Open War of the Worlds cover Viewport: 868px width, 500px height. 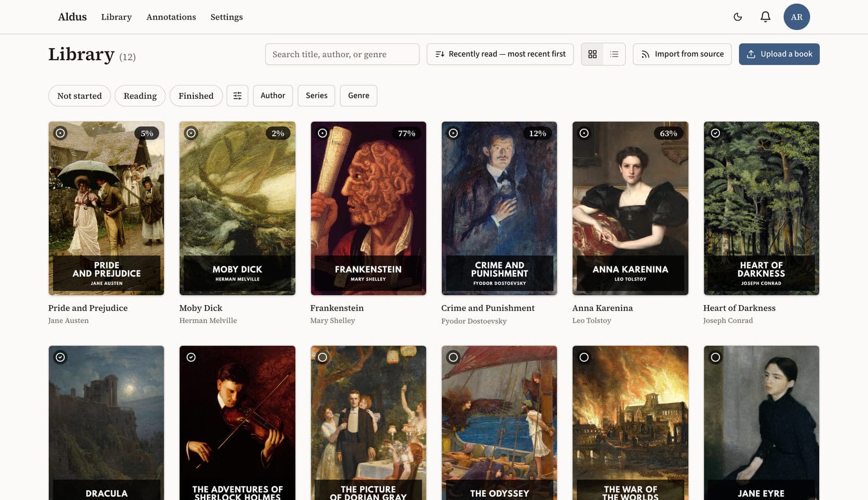630,423
